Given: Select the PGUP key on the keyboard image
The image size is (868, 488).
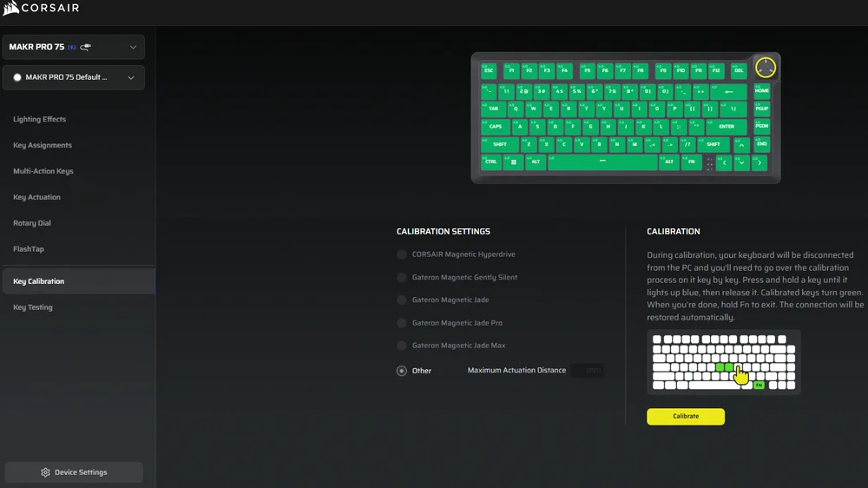Looking at the screenshot, I should pyautogui.click(x=762, y=109).
